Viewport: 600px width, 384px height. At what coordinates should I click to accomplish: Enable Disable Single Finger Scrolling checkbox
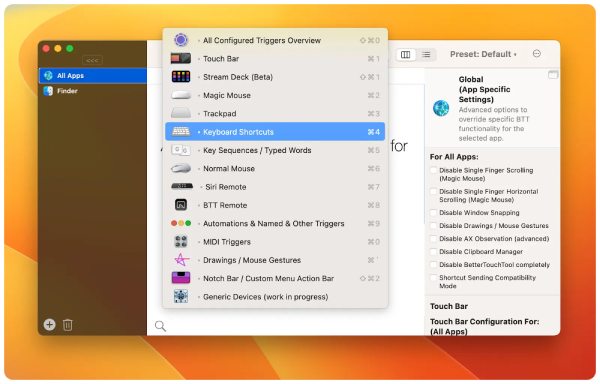pyautogui.click(x=434, y=170)
